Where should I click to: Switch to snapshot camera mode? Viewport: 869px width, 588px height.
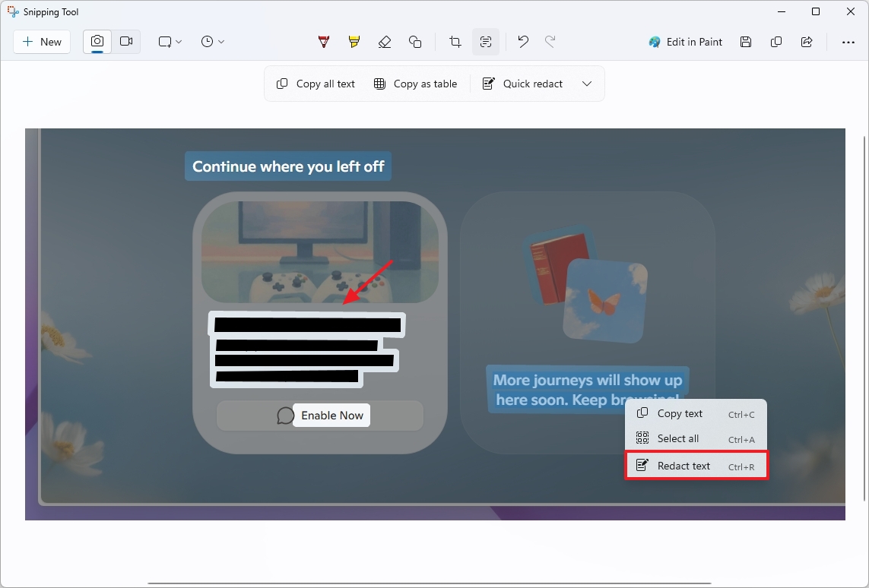point(97,42)
